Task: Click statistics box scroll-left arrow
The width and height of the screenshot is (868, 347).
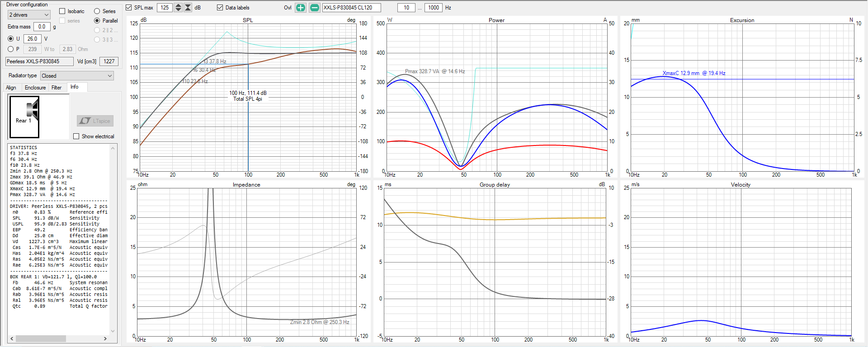Action: 12,338
